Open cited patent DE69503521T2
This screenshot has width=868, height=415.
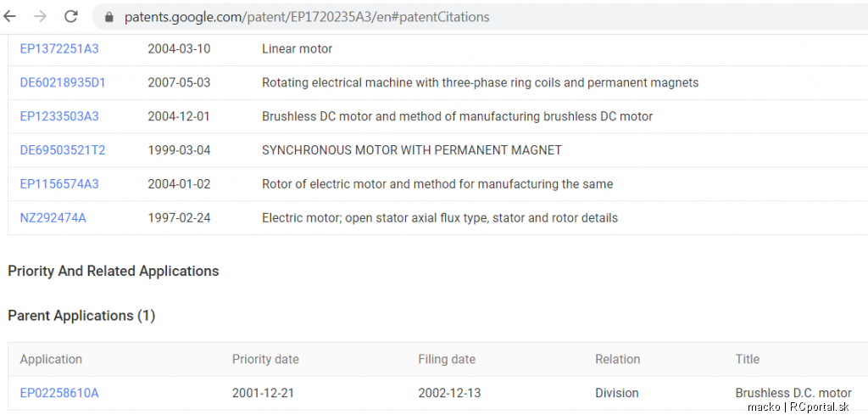63,150
